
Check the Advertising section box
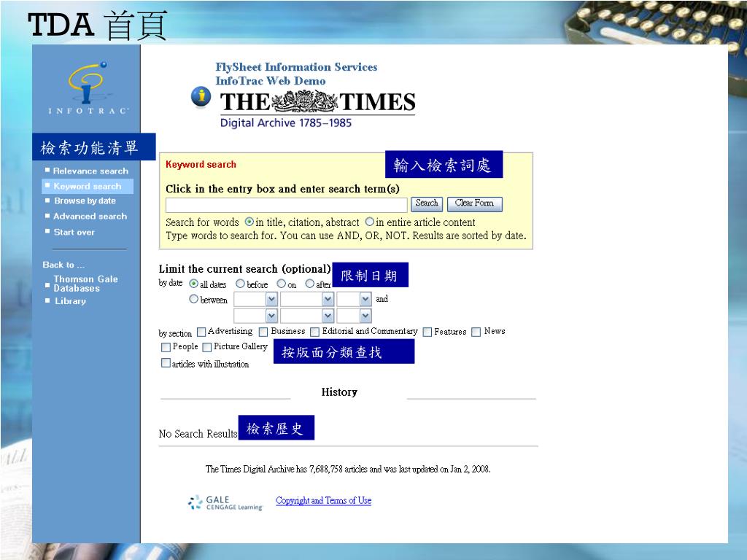[x=201, y=332]
